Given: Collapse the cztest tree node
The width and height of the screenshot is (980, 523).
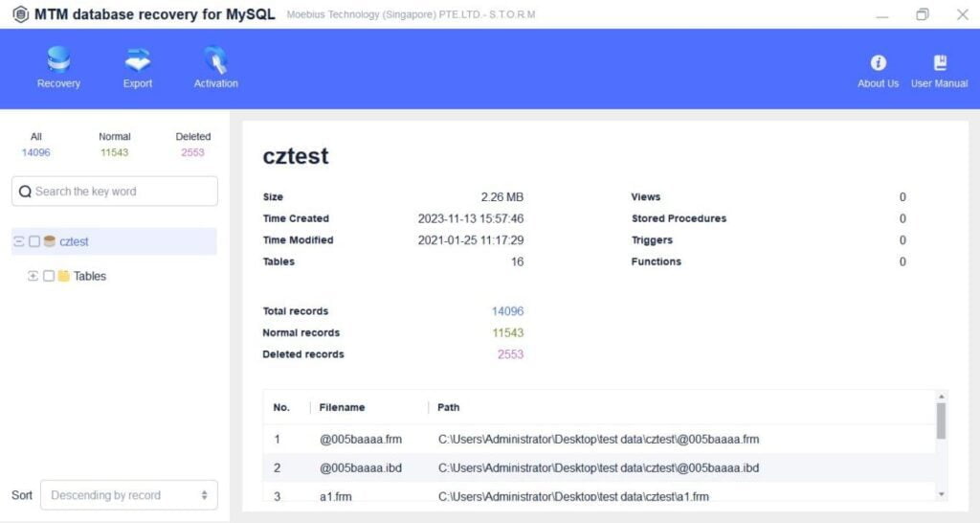Looking at the screenshot, I should pos(19,241).
